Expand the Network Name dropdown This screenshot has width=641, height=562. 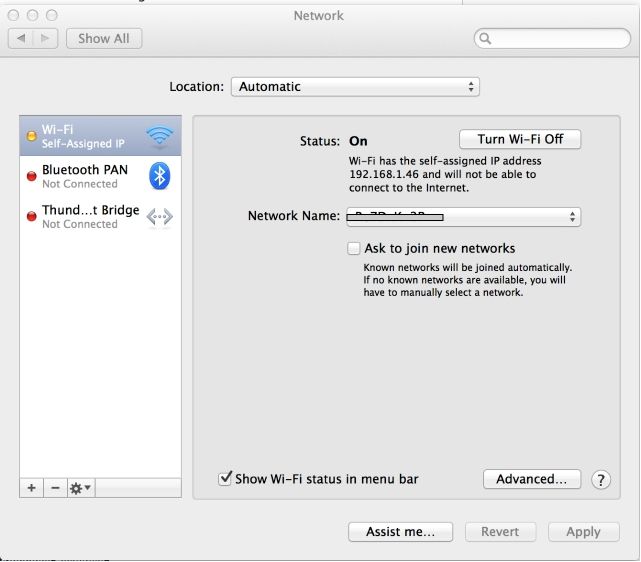point(462,216)
